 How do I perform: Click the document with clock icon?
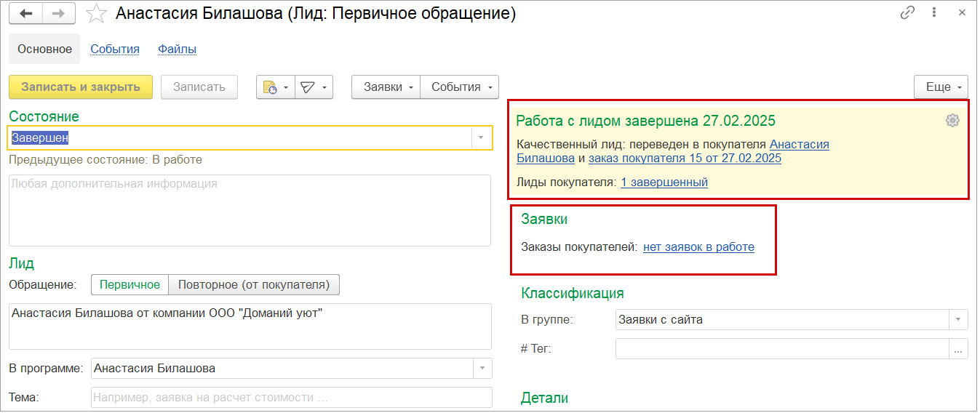[x=270, y=87]
